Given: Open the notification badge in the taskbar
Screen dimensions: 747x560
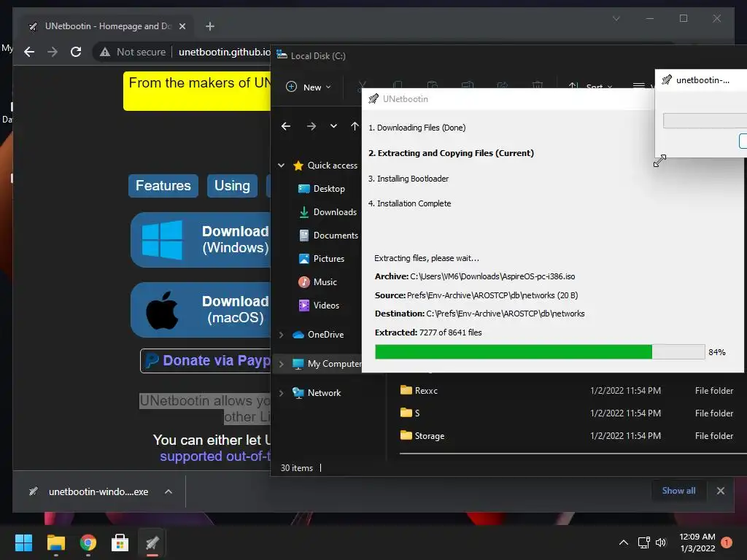Looking at the screenshot, I should 727,542.
